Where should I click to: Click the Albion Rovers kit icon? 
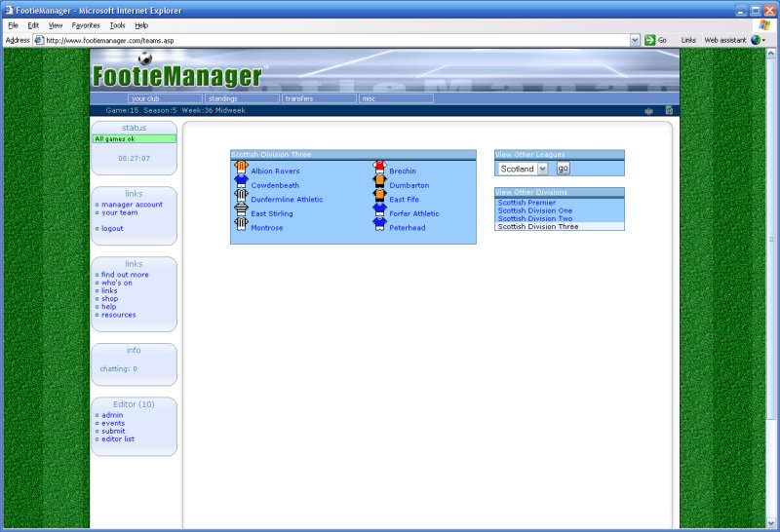click(241, 168)
